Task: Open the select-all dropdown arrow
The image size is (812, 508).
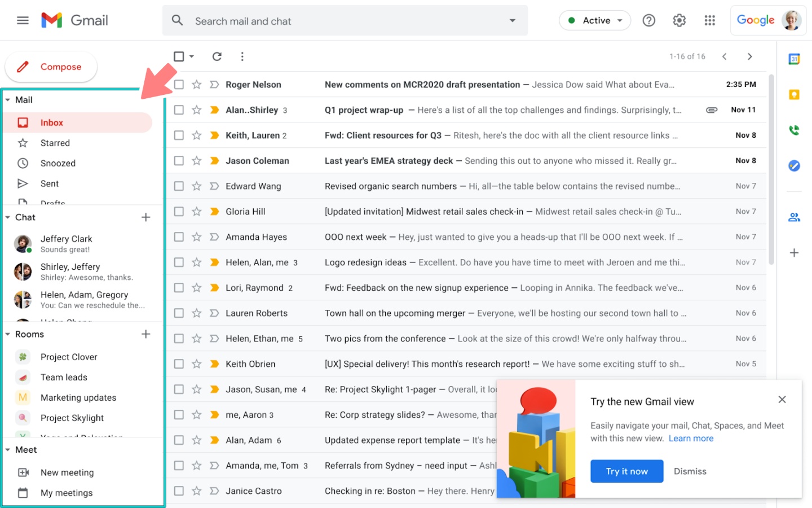Action: coord(192,56)
